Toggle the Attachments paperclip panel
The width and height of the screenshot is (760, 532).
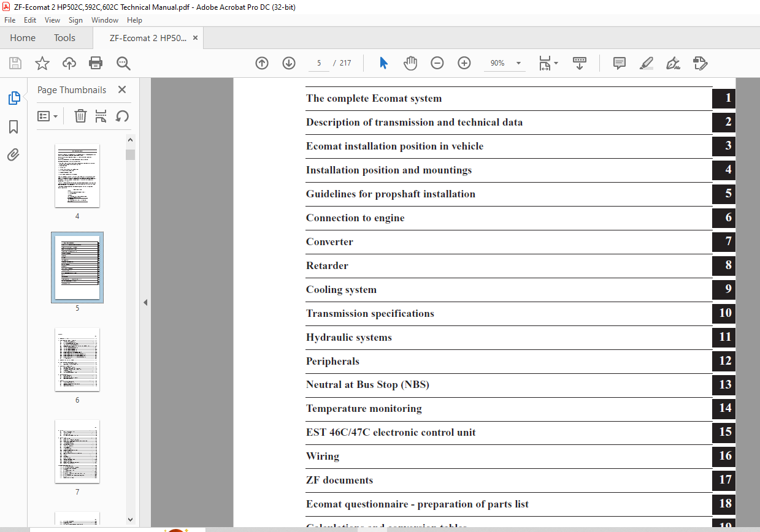pos(13,154)
